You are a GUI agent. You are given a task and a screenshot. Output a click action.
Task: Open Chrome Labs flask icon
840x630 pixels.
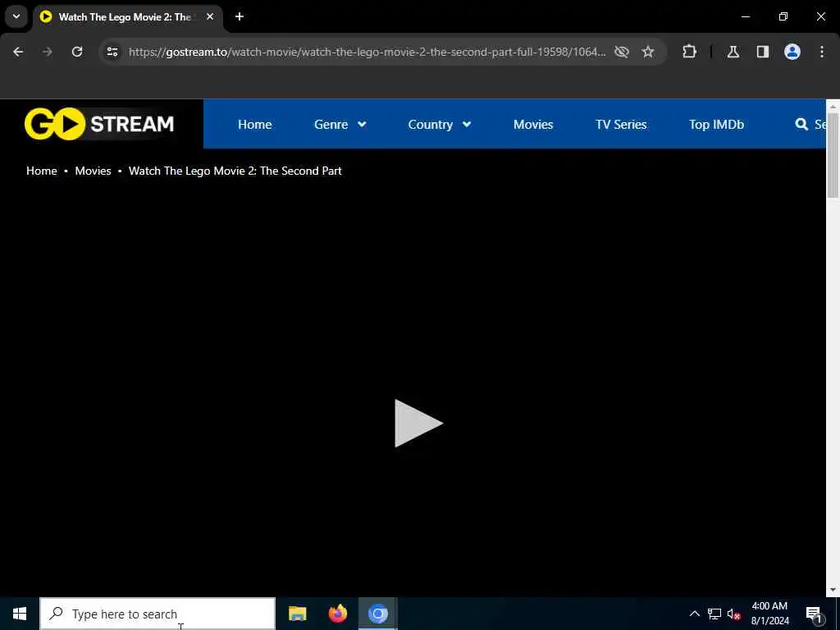[733, 52]
